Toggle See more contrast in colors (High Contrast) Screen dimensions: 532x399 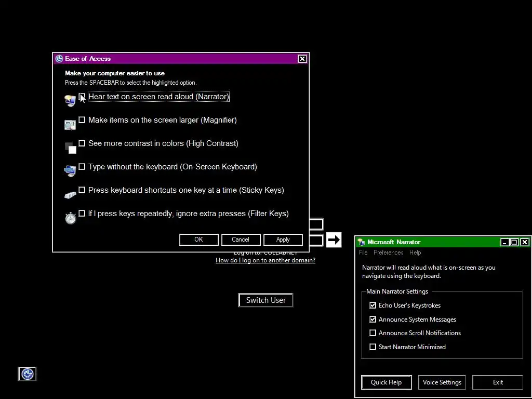coord(82,143)
